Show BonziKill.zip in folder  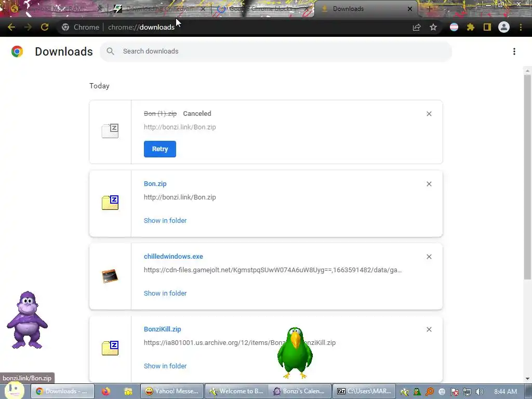click(x=165, y=366)
